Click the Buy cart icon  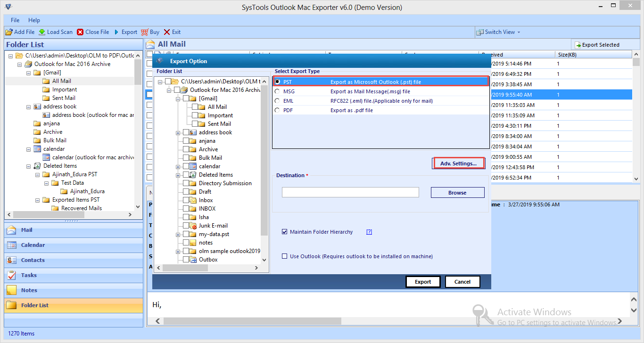(x=145, y=32)
